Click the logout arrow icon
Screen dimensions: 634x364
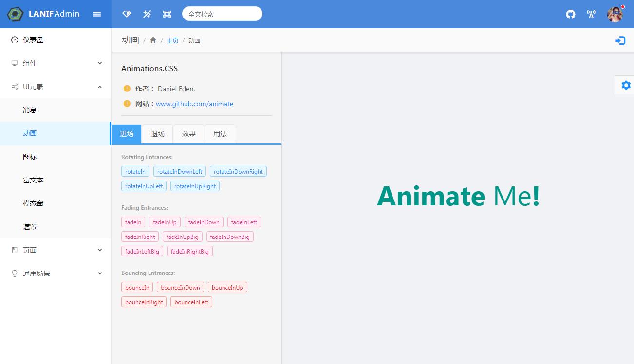(620, 41)
